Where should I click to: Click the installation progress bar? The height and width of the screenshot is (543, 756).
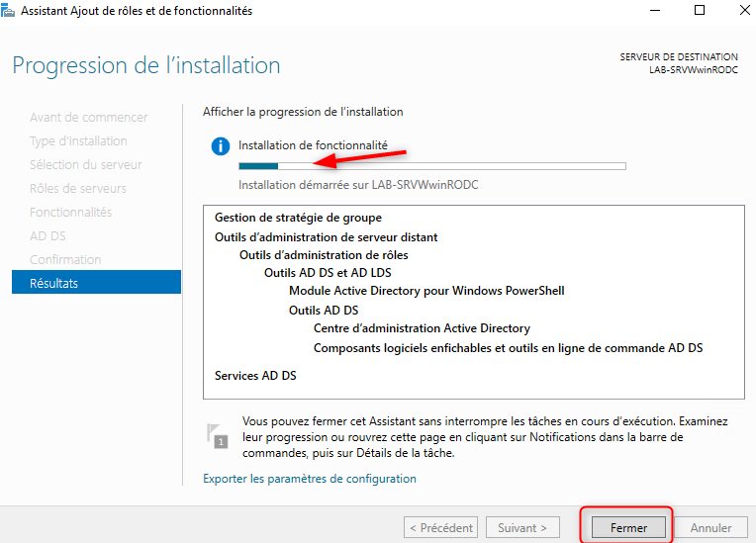(431, 166)
